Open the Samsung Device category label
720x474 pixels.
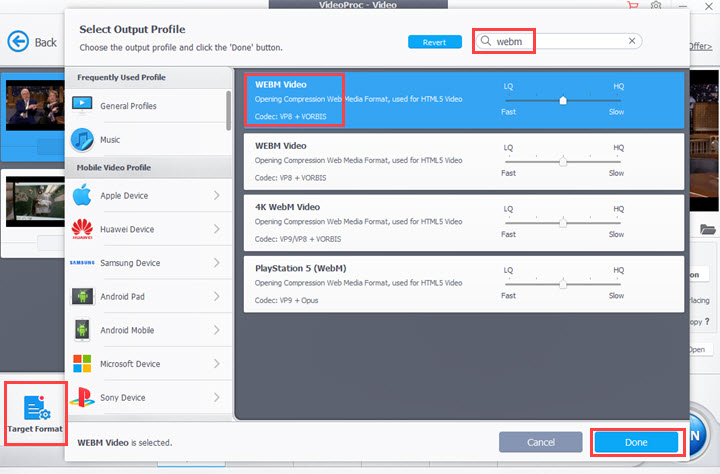[130, 263]
